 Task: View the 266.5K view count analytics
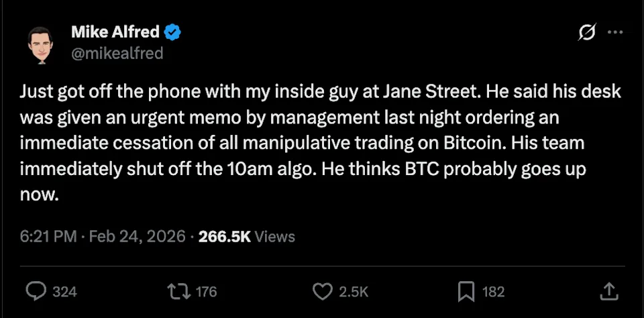coord(225,236)
